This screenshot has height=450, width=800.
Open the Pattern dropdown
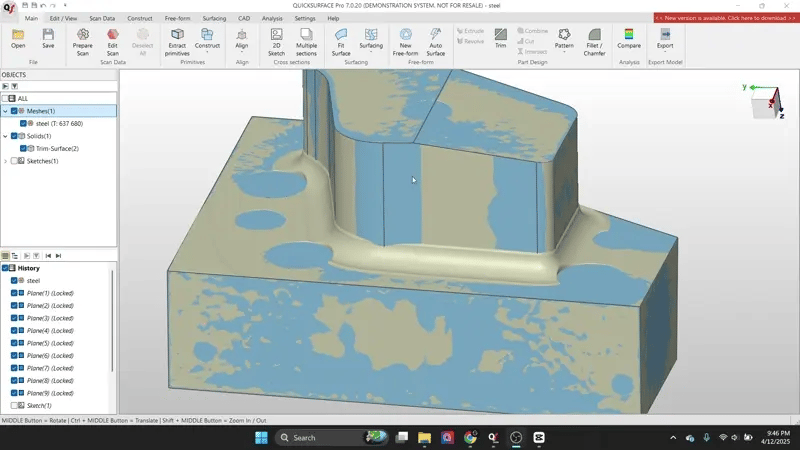[564, 46]
